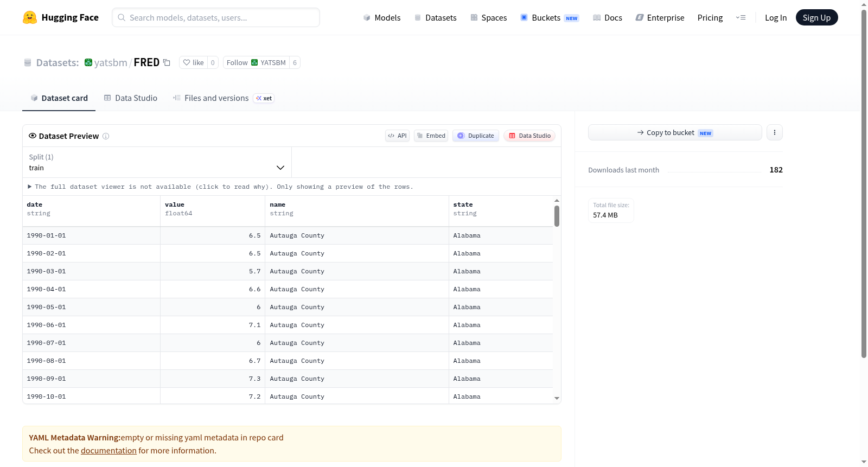Screen dimensions: 868x467
Task: Open the Buckets nav item
Action: (550, 17)
